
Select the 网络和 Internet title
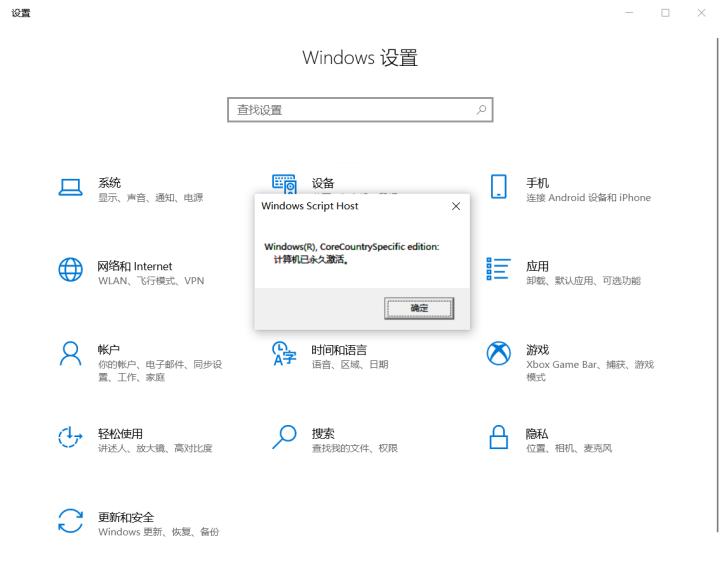[135, 266]
